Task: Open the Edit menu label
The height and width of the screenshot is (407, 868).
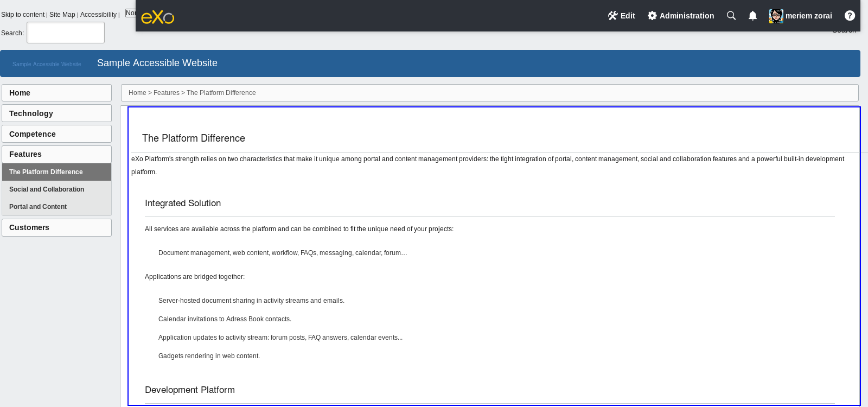Action: (x=628, y=16)
